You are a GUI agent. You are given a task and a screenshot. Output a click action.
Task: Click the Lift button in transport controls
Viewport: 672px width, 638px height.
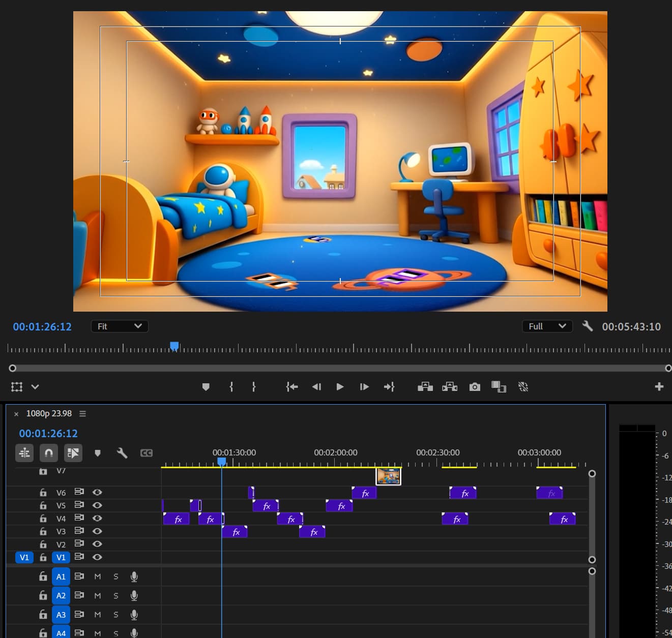425,387
